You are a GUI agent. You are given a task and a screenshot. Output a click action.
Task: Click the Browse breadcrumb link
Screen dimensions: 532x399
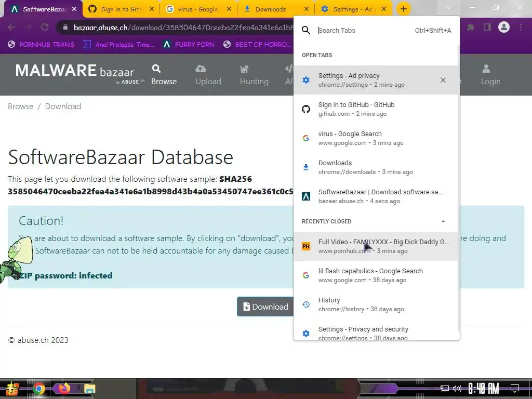(21, 106)
